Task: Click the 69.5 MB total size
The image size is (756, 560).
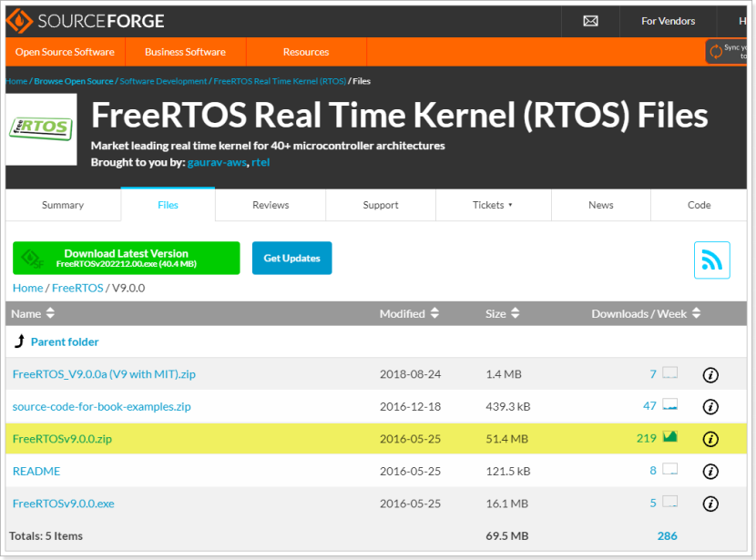Action: (506, 535)
